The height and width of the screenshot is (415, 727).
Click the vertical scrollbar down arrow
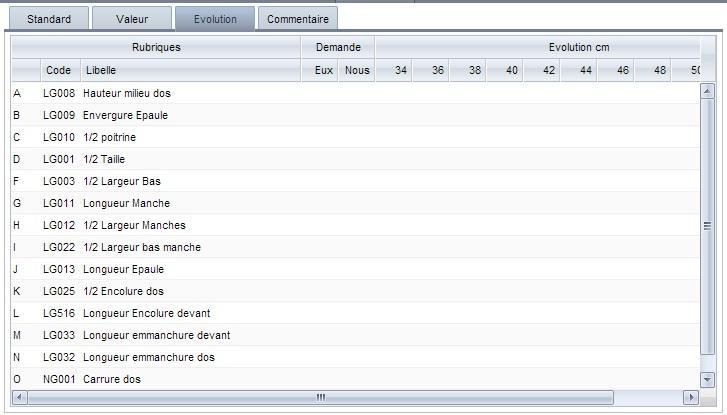tap(708, 380)
